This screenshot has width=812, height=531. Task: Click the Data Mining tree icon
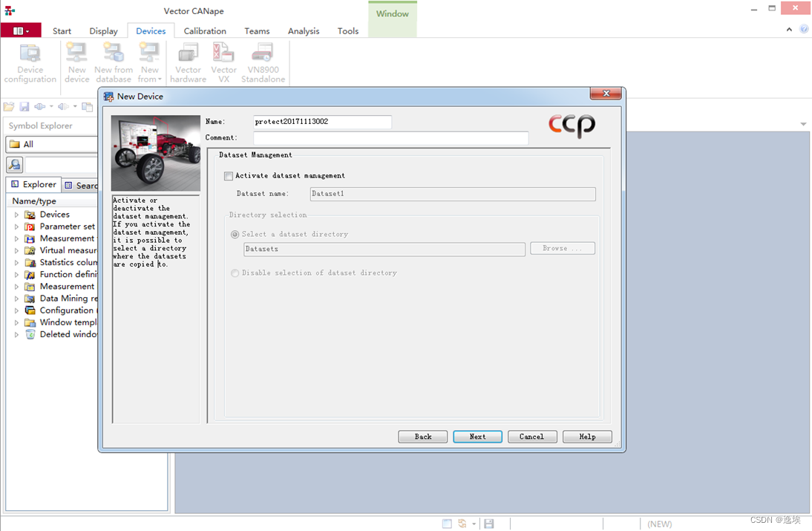(x=30, y=299)
